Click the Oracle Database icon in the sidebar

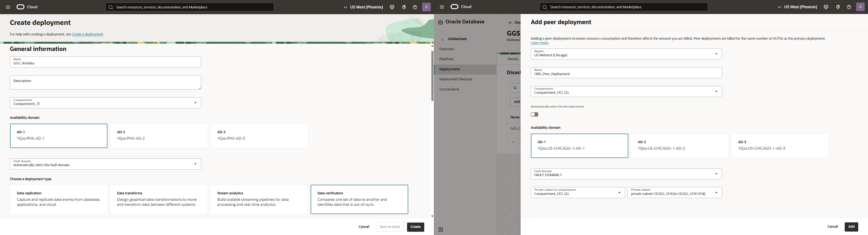(440, 22)
